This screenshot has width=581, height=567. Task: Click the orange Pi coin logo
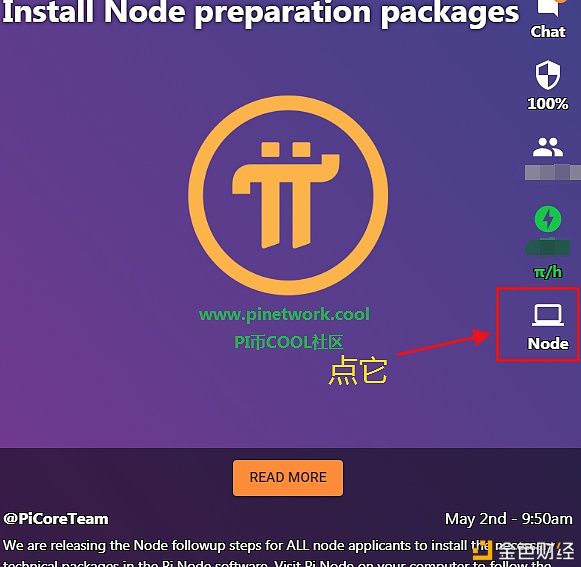click(288, 195)
